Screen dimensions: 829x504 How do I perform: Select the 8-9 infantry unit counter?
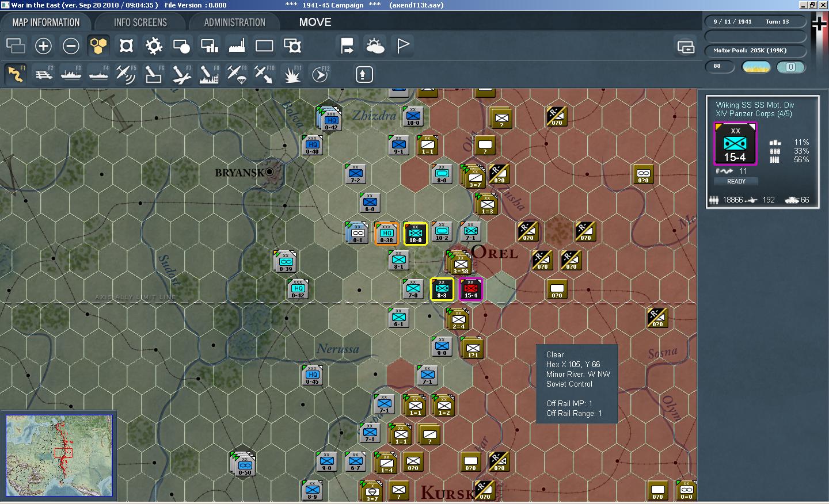(312, 491)
